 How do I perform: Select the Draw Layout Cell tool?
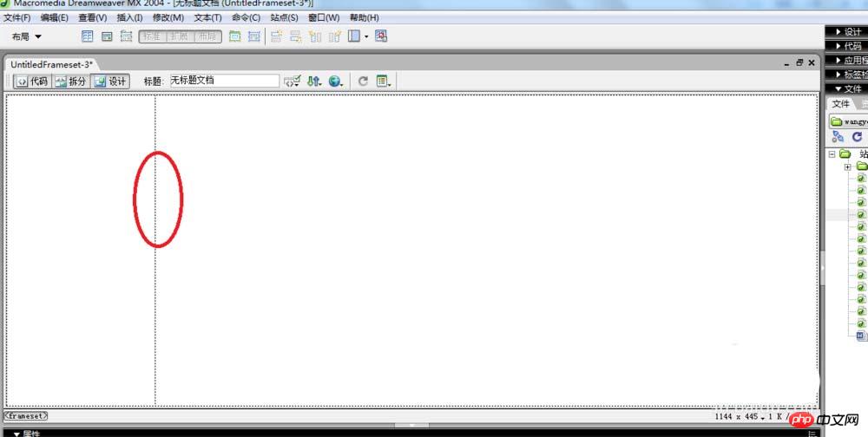pos(254,36)
